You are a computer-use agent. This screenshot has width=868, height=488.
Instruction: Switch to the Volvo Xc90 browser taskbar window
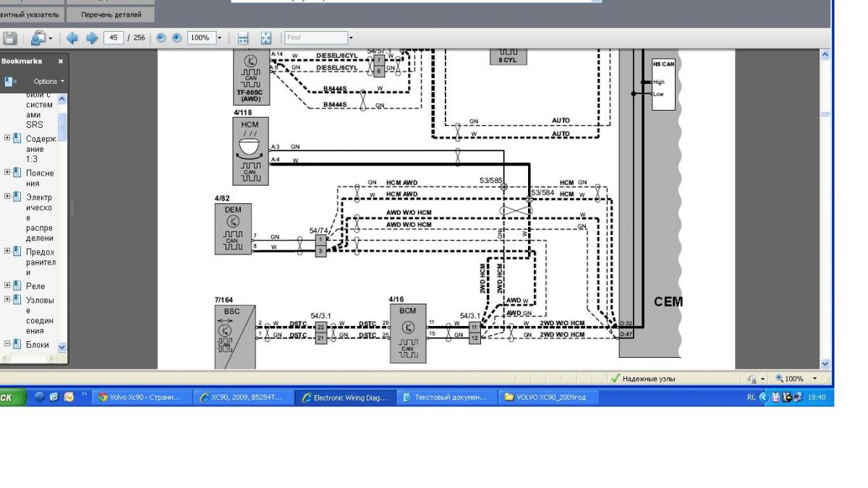(x=143, y=397)
